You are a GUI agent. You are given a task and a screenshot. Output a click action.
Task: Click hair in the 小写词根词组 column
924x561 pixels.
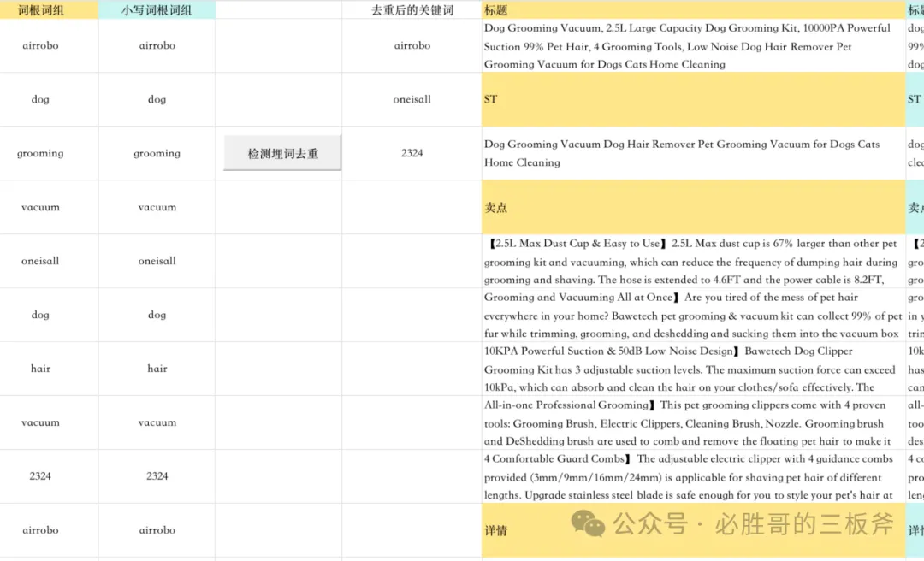157,369
